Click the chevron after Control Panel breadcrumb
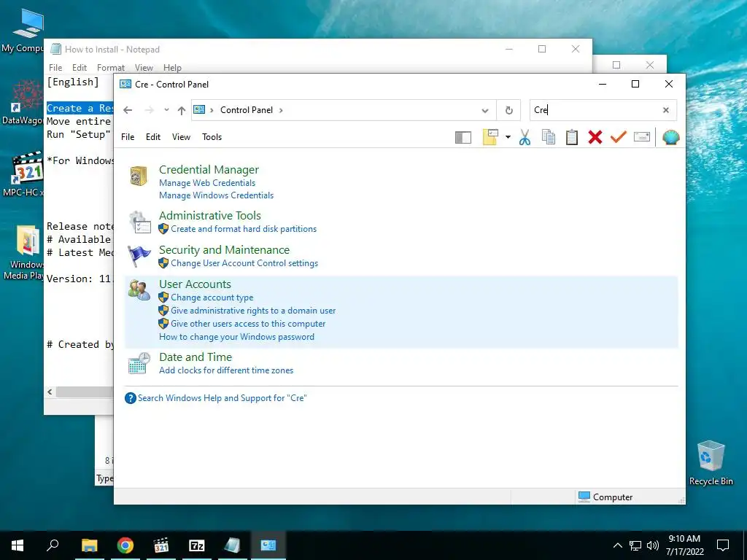 click(x=281, y=110)
